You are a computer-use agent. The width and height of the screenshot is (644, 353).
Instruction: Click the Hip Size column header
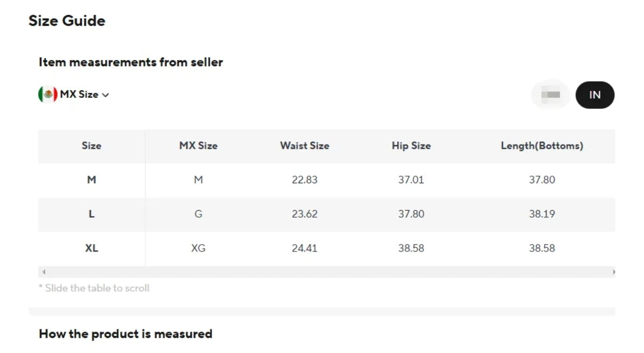point(411,146)
